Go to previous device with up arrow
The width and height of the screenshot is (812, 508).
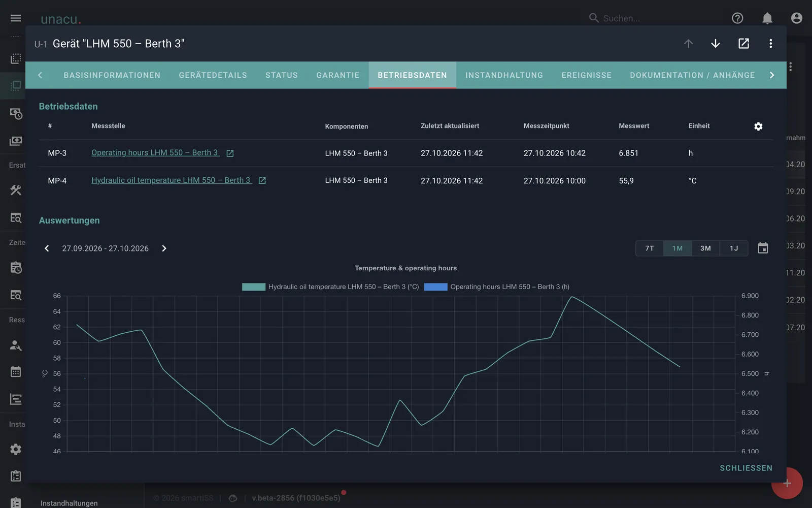point(688,44)
